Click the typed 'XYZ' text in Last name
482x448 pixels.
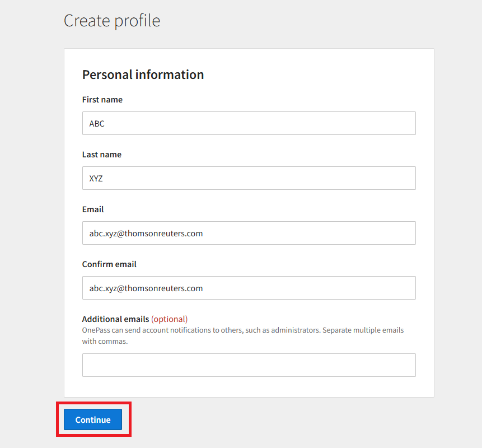click(96, 179)
